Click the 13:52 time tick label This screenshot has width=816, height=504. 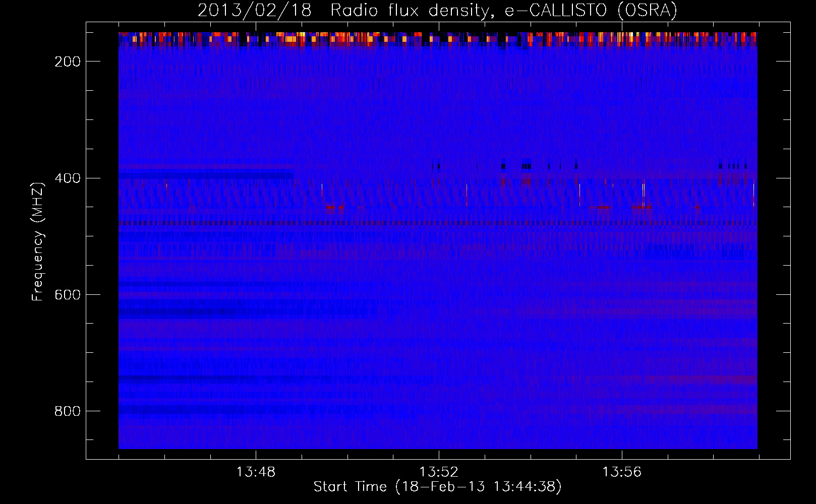point(439,472)
